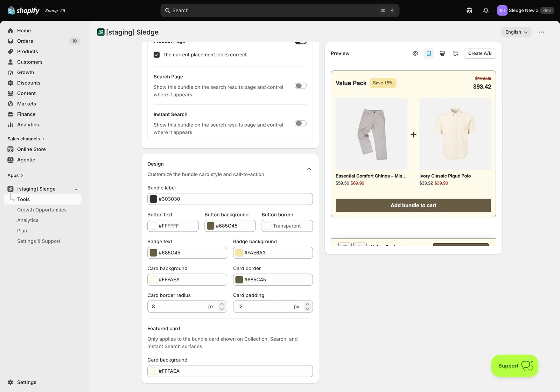This screenshot has height=392, width=560.
Task: Open the Plan page
Action: click(22, 231)
